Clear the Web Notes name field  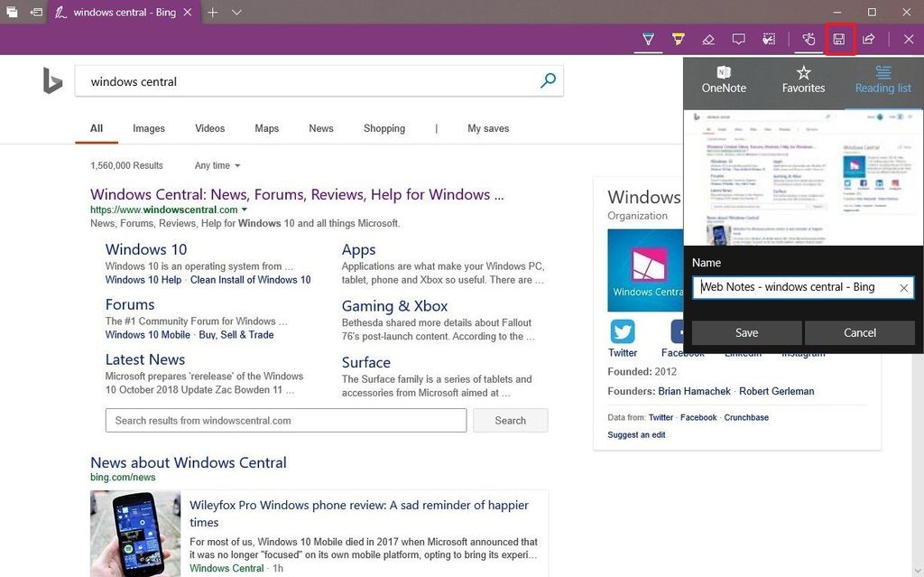click(903, 287)
